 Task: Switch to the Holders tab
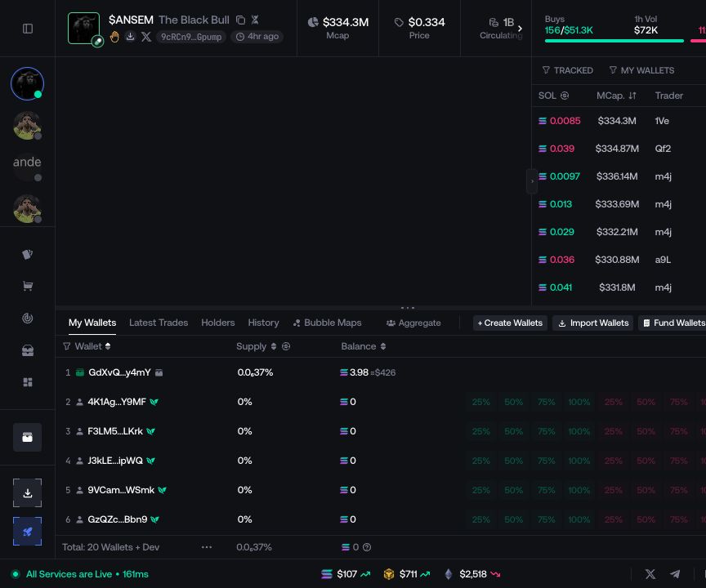pos(218,323)
